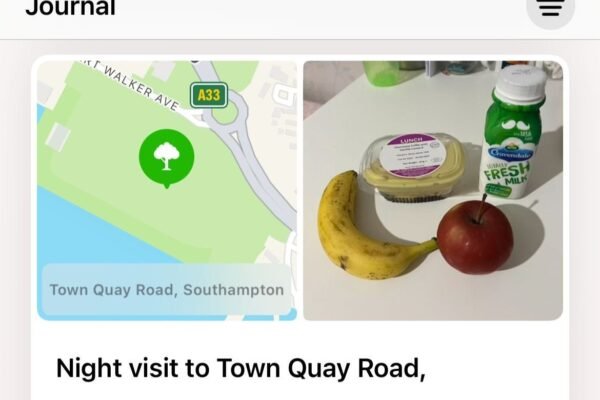The height and width of the screenshot is (400, 600).
Task: Open the food photo thumbnail
Action: coord(433,190)
